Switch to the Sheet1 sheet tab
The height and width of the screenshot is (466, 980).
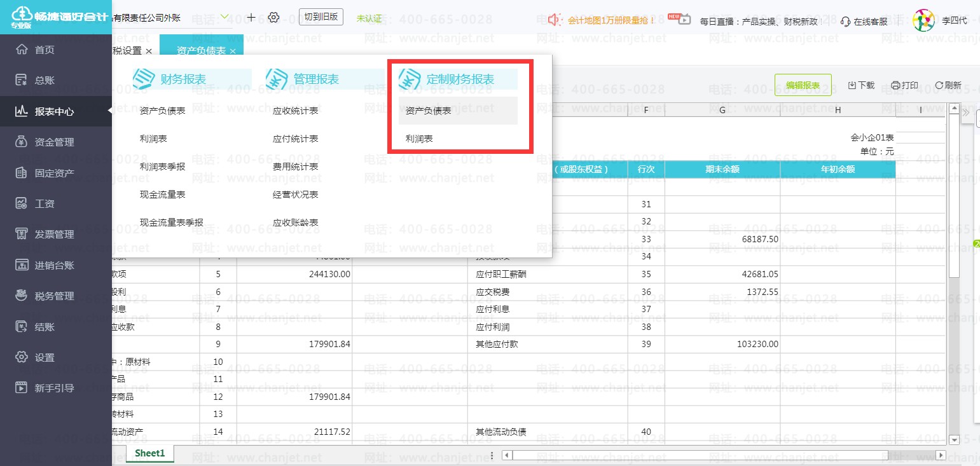point(149,453)
